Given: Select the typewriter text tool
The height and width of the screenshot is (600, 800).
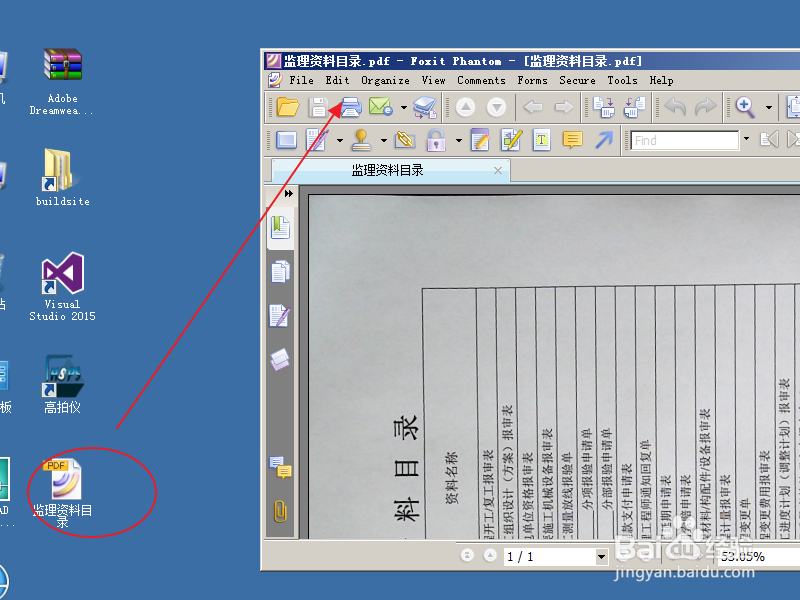Looking at the screenshot, I should (x=541, y=140).
